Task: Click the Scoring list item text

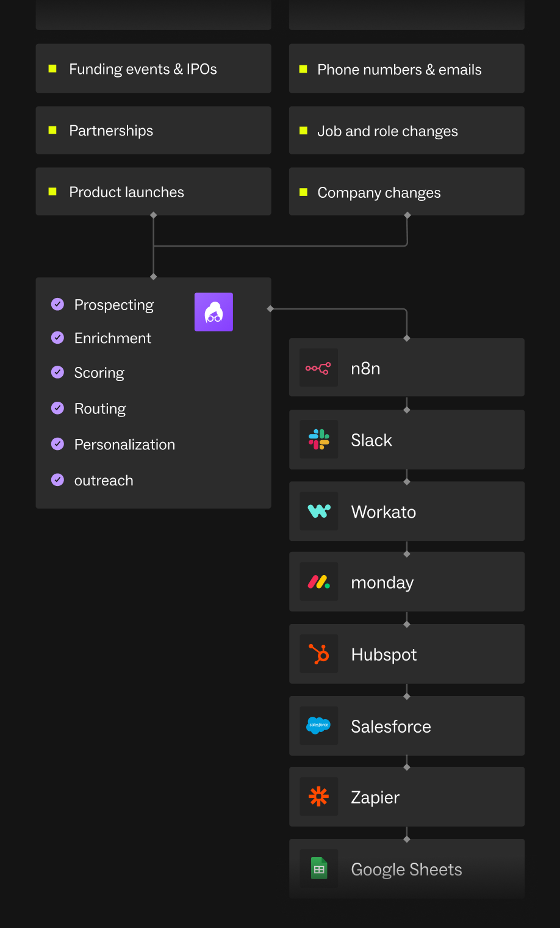Action: coord(99,373)
